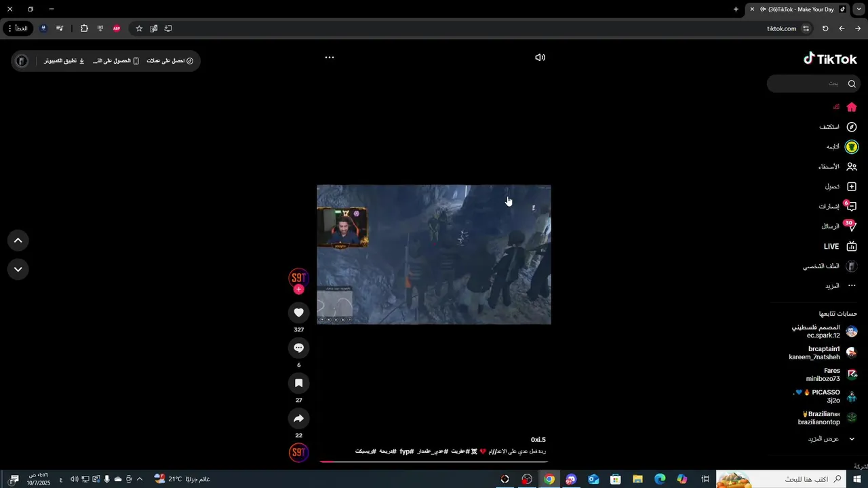Open the new tab with plus button
Image resolution: width=868 pixels, height=488 pixels.
tap(736, 9)
